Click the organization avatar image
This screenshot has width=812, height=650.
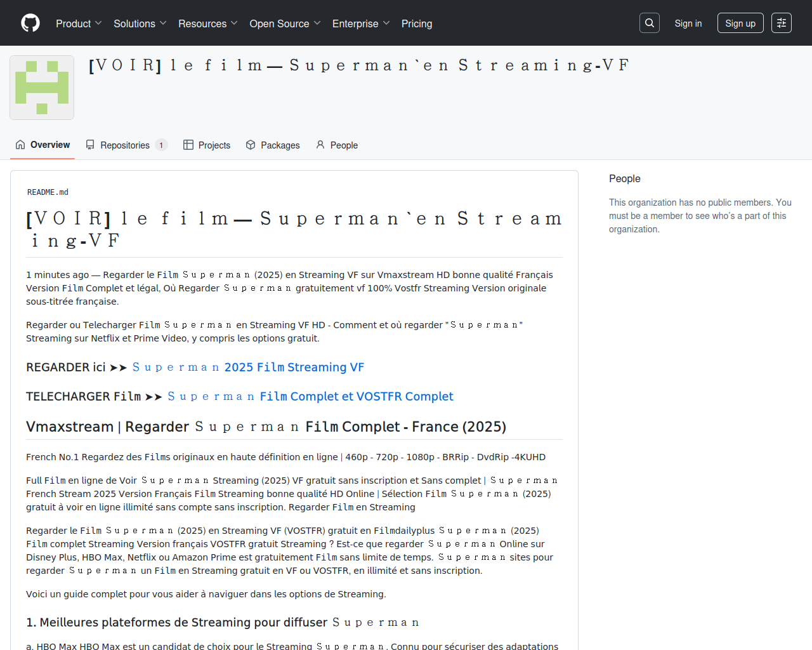(42, 88)
